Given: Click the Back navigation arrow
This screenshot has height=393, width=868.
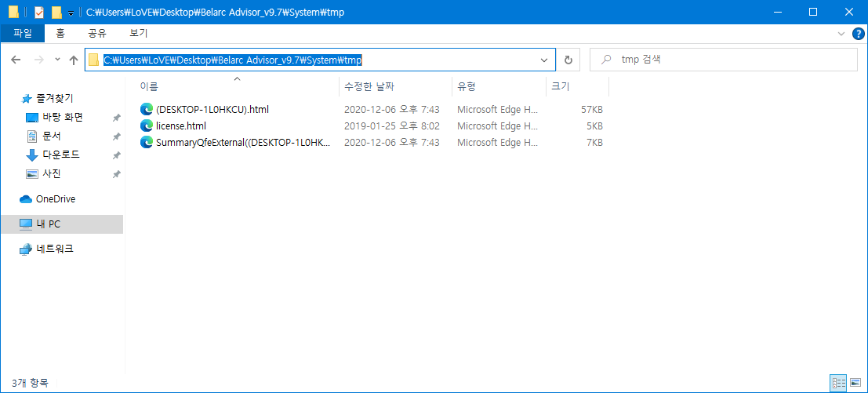Looking at the screenshot, I should 16,60.
